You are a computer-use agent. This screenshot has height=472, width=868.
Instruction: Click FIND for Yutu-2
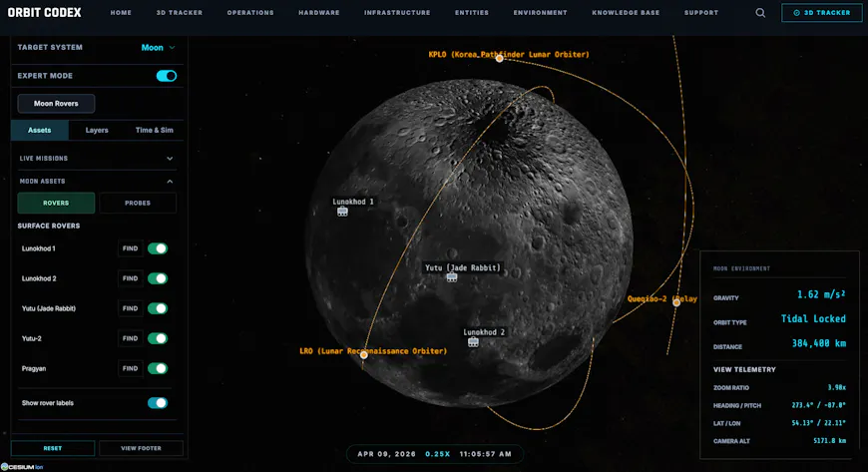coord(130,338)
